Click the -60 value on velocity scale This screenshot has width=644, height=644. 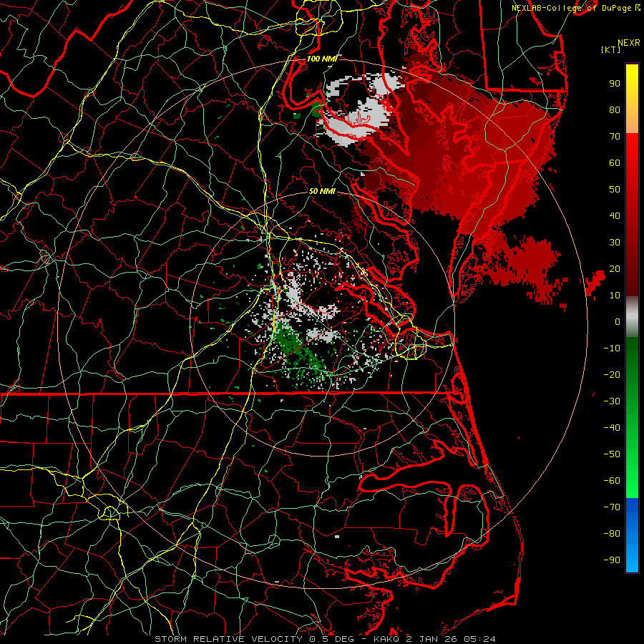pos(612,481)
